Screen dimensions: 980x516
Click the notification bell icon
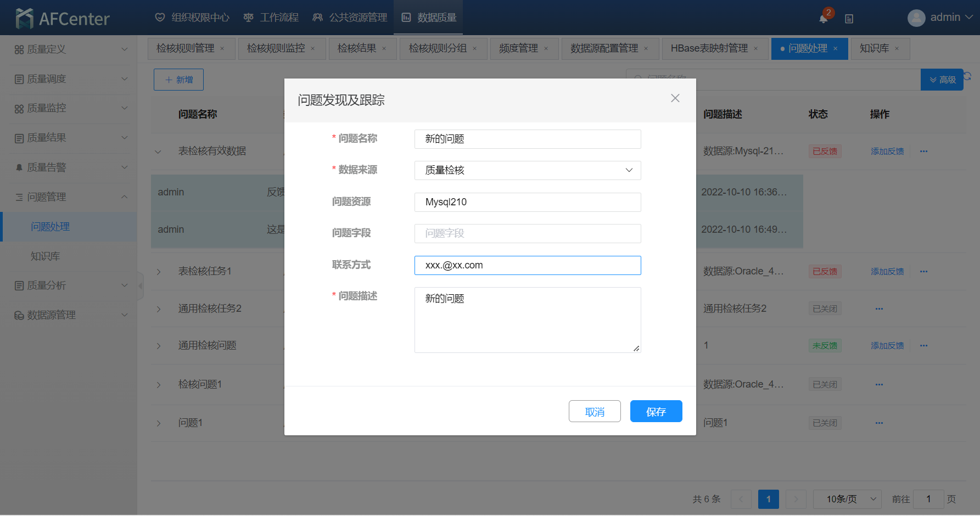[823, 19]
